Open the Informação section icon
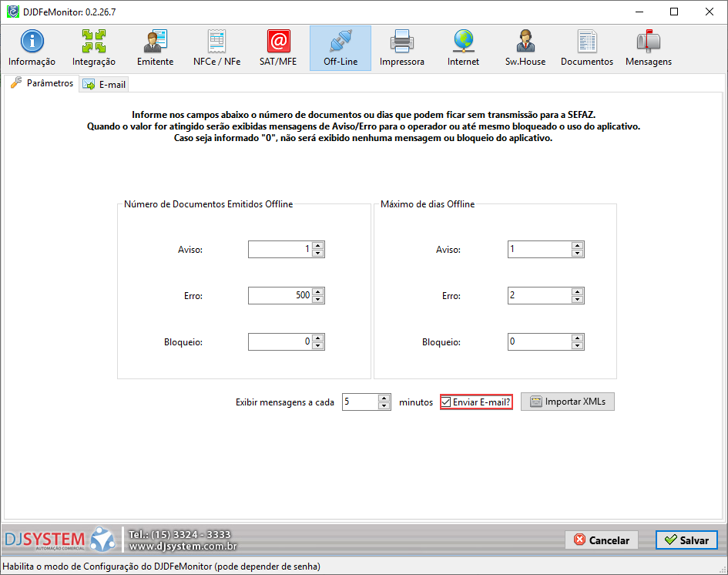Viewport: 728px width, 575px height. [x=32, y=48]
